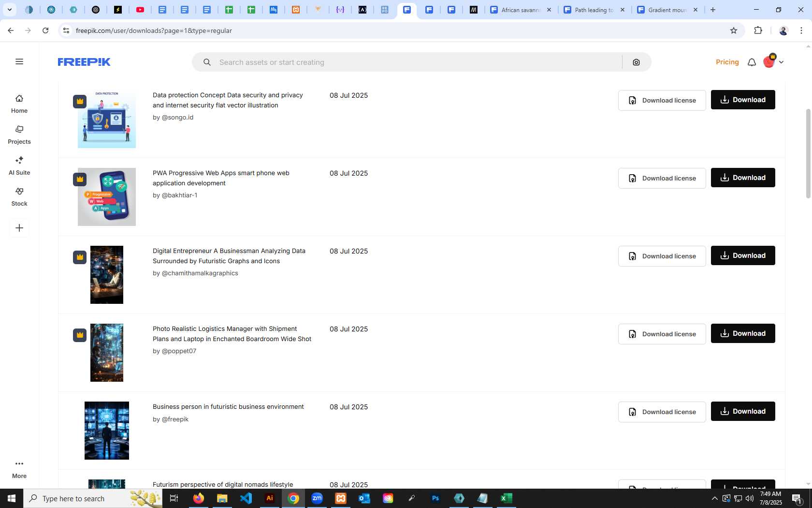Open Stock in sidebar

pyautogui.click(x=19, y=197)
